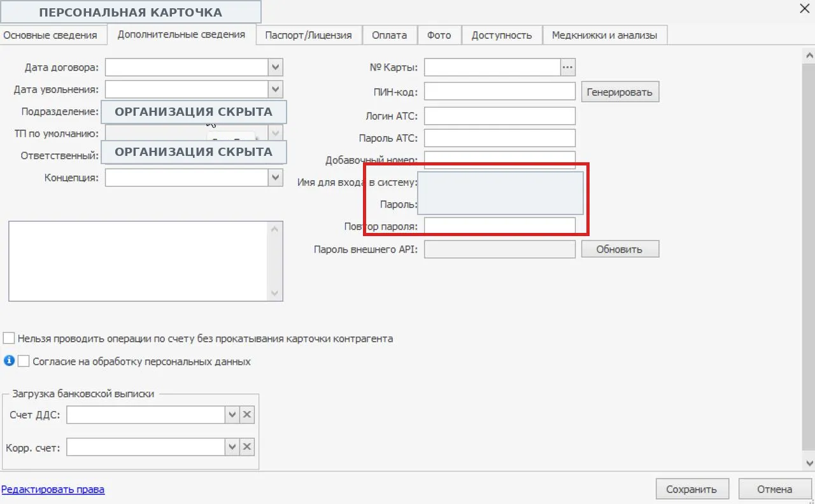Viewport: 815px width, 504px height.
Task: Focus the Дата увольнения input field
Action: coord(187,89)
